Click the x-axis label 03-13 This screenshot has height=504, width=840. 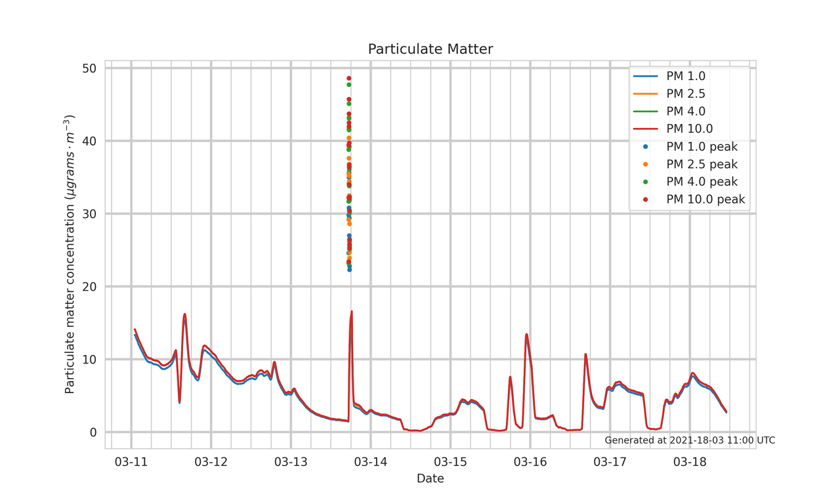pyautogui.click(x=291, y=462)
